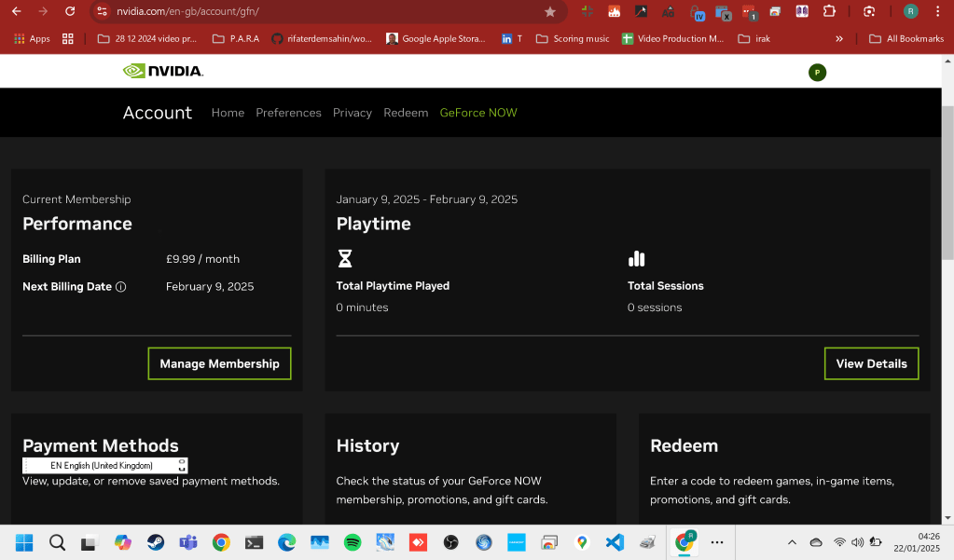Open OBS Studio from the taskbar
The image size is (954, 560).
pos(450,541)
